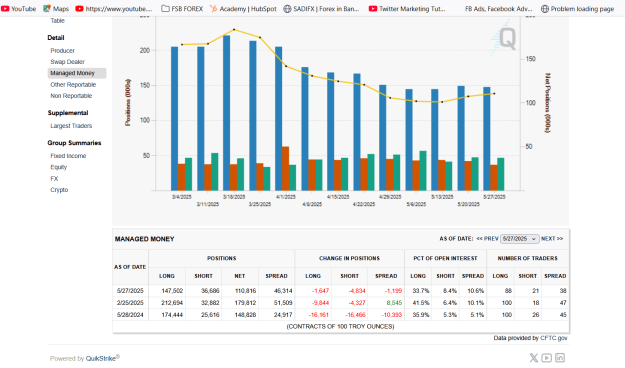This screenshot has height=368, width=625.
Task: Select the PCT OF OPEN INTEREST header
Action: (445, 258)
